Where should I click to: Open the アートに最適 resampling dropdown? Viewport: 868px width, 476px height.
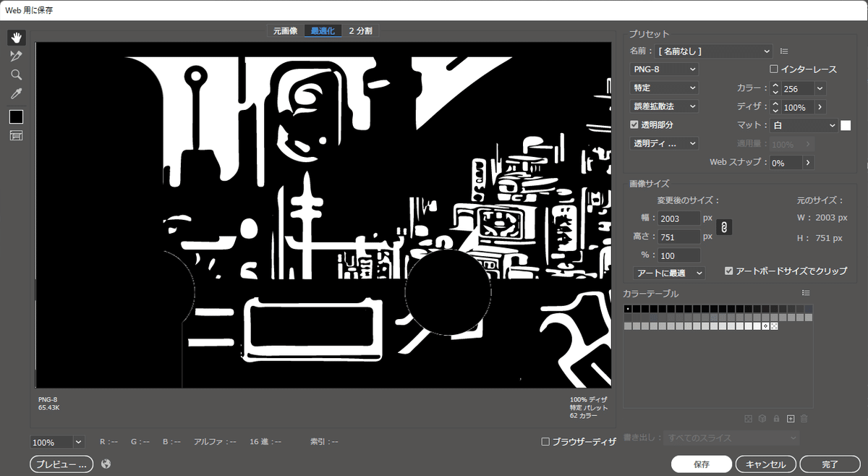coord(669,273)
